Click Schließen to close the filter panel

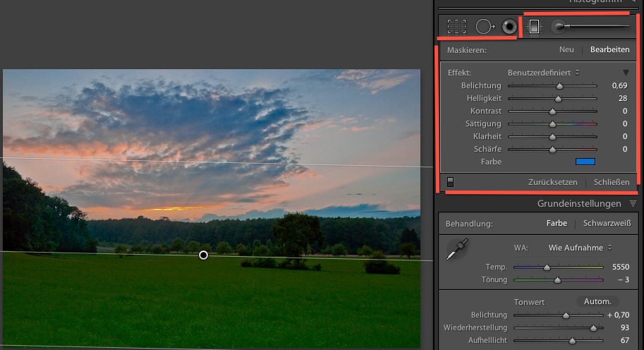click(612, 182)
